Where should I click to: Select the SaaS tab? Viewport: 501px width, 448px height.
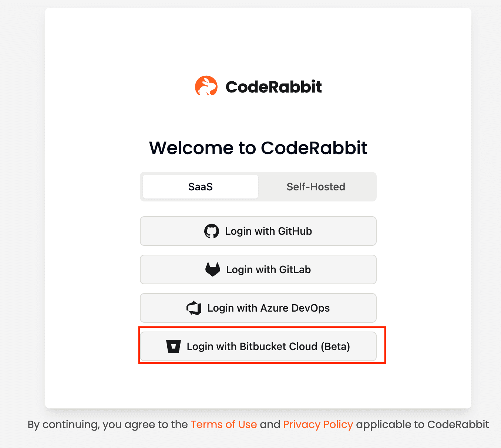tap(201, 187)
